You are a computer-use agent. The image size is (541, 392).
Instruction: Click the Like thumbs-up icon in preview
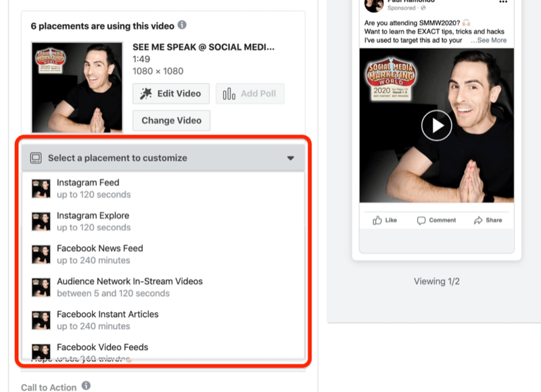(377, 220)
